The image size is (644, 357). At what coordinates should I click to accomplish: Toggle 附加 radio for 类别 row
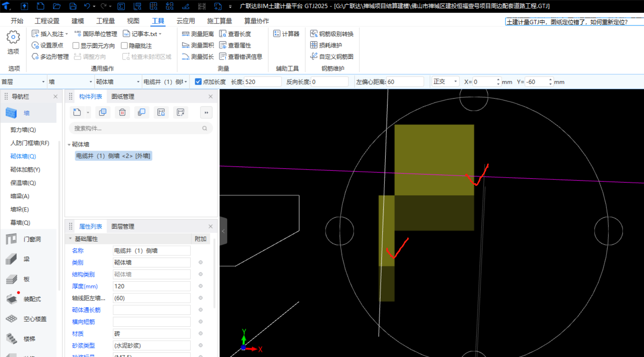201,262
